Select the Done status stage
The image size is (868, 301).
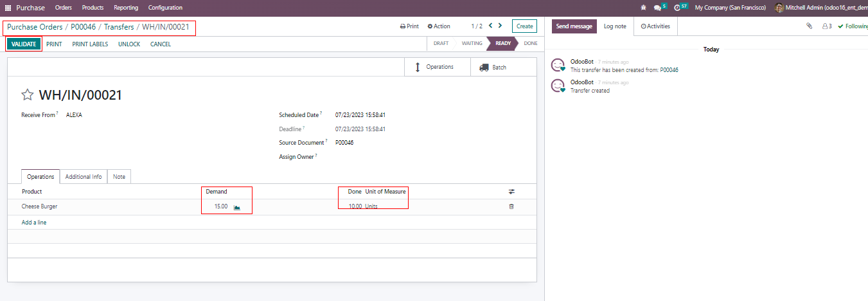[x=530, y=44]
